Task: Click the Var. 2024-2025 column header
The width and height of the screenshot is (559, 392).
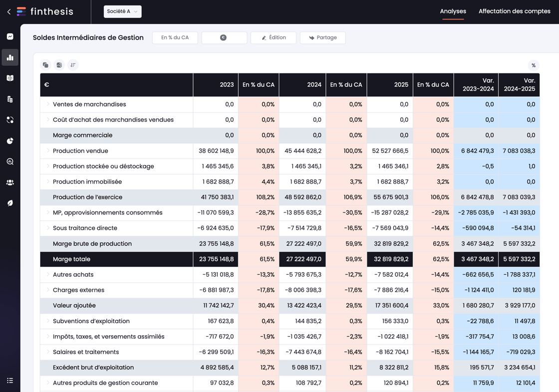Action: tap(519, 85)
